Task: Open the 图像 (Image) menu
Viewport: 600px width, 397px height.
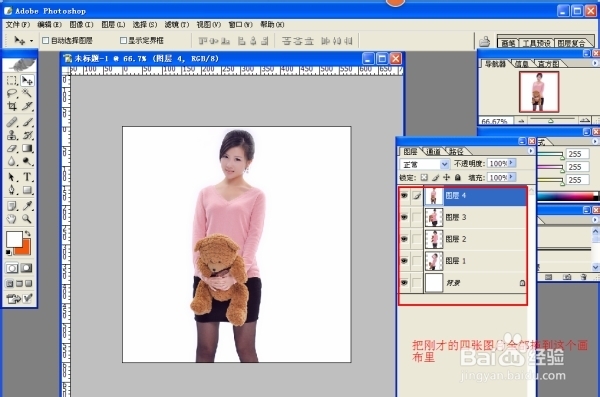Action: 81,25
